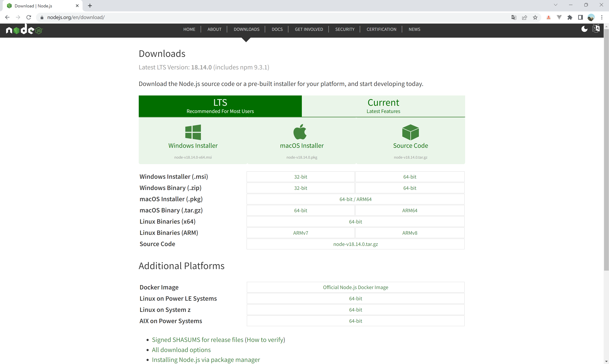
Task: Download Windows Installer (.msi) 64-bit
Action: click(409, 177)
